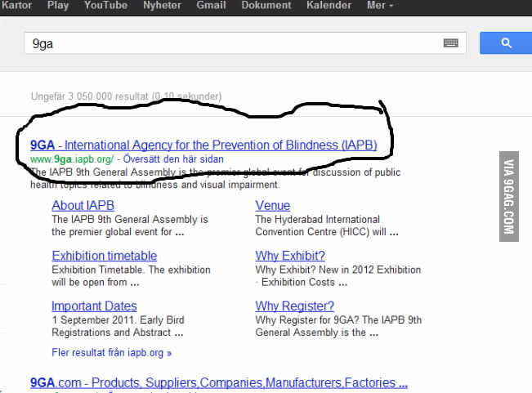This screenshot has width=532, height=393.
Task: Click Fler resultat från iapb.org
Action: pyautogui.click(x=112, y=353)
